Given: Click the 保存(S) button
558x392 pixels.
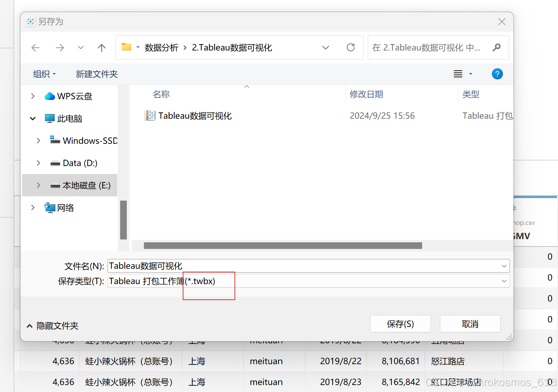Looking at the screenshot, I should [x=401, y=324].
